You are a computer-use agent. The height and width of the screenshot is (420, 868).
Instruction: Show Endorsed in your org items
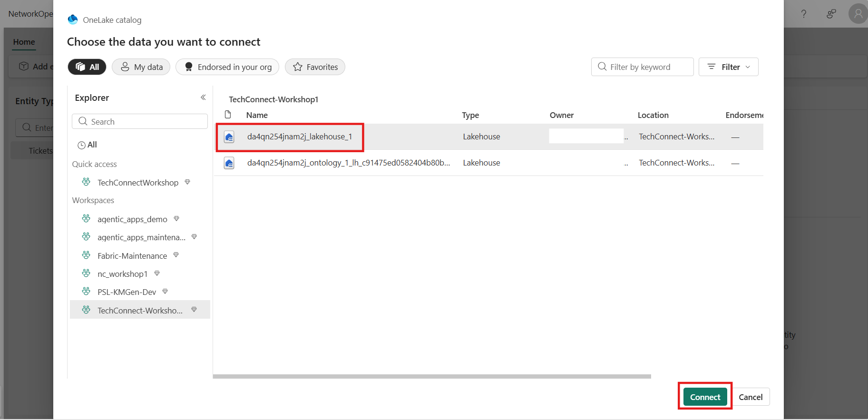(x=227, y=67)
